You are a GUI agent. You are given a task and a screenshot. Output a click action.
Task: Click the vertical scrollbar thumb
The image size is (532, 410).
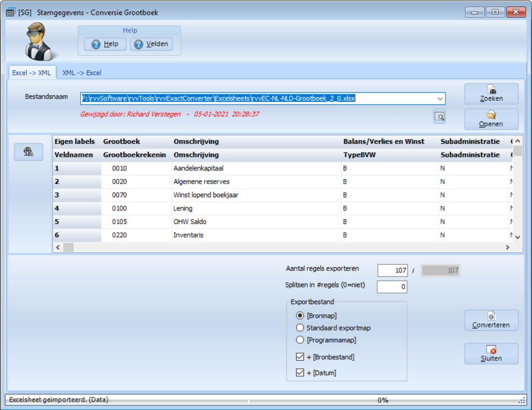(x=517, y=151)
